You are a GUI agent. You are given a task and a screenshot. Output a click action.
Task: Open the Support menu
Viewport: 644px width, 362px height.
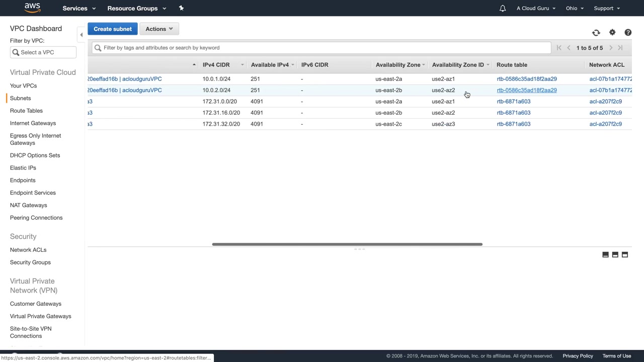click(607, 8)
